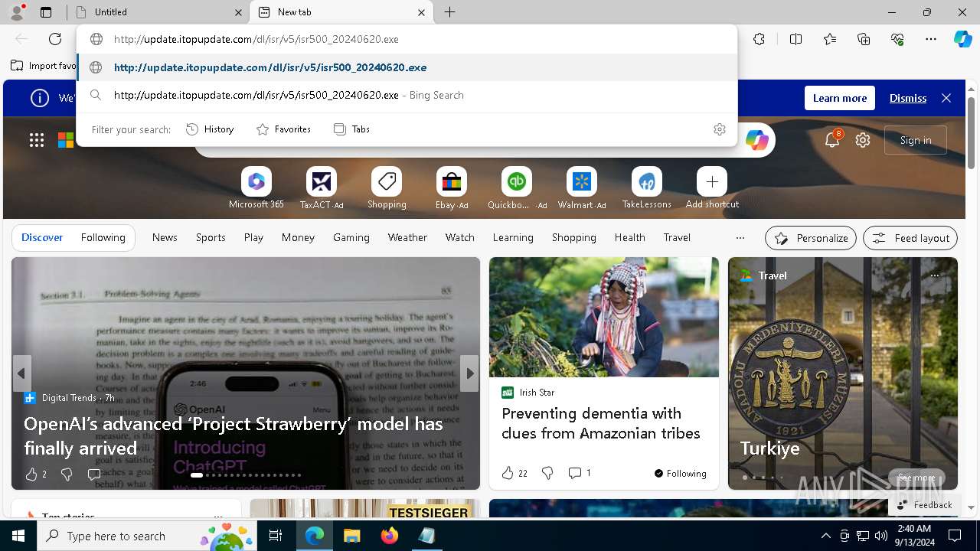Click the address bar URL field
This screenshot has height=551, width=980.
(x=407, y=39)
